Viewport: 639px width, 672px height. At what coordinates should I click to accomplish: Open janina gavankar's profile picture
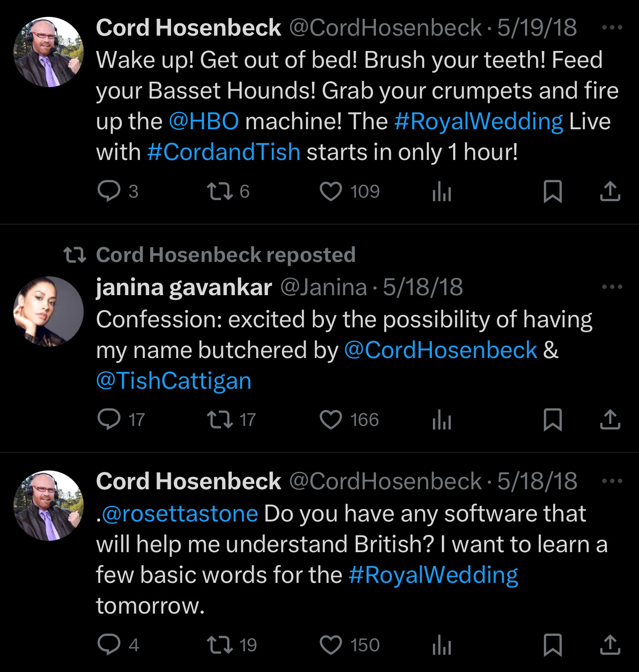click(x=49, y=311)
